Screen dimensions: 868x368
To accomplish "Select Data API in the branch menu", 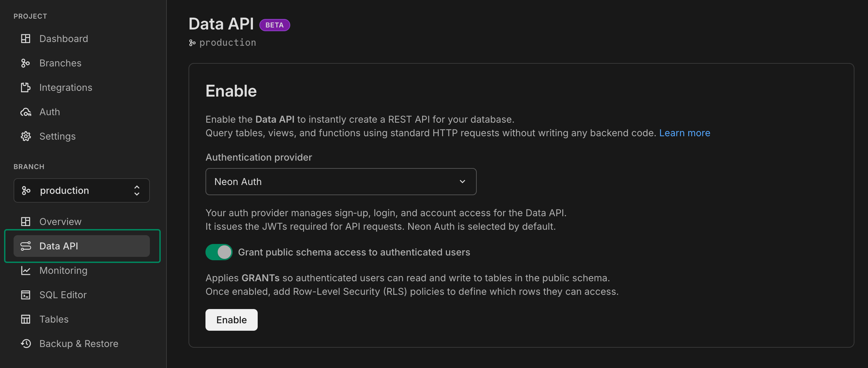I will tap(59, 246).
